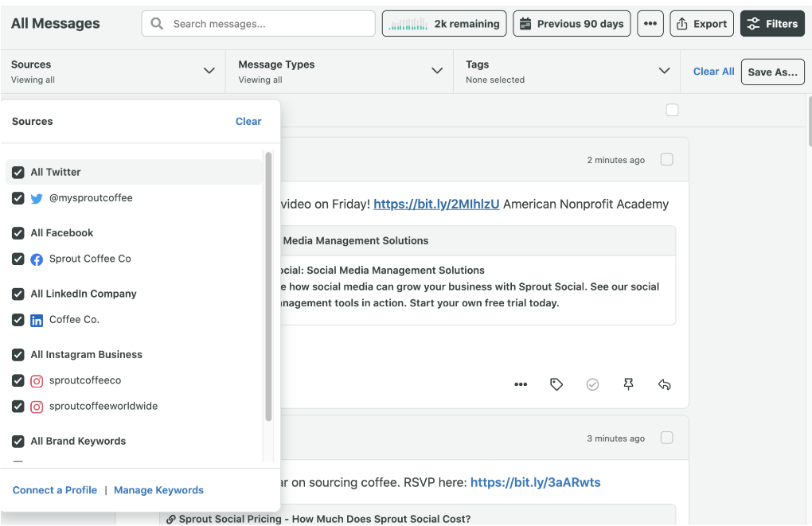Open the Filters panel
This screenshot has height=526, width=812.
771,23
